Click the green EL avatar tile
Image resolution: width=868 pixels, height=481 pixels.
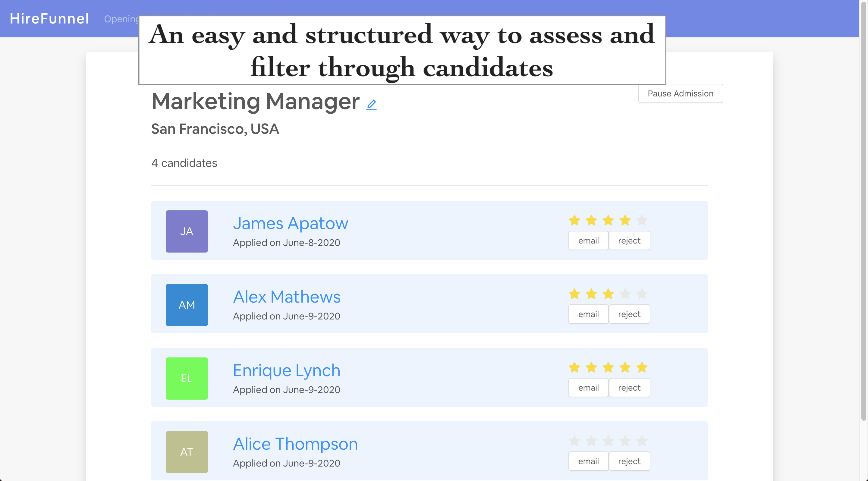pyautogui.click(x=187, y=378)
